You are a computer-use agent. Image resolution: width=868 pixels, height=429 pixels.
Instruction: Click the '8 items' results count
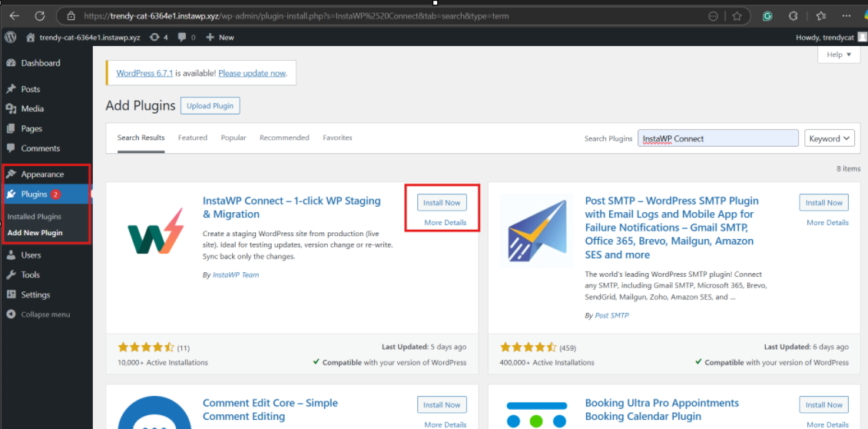848,168
